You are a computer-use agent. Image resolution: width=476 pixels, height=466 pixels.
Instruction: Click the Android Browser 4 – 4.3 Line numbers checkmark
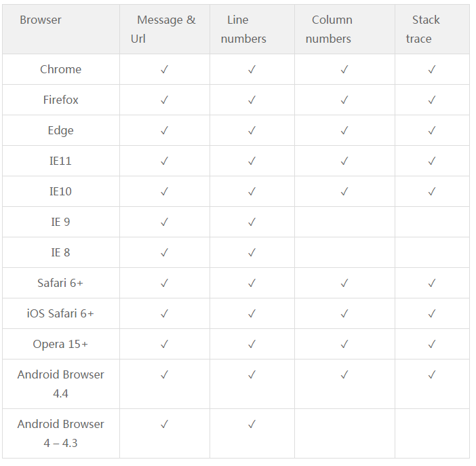click(x=252, y=424)
